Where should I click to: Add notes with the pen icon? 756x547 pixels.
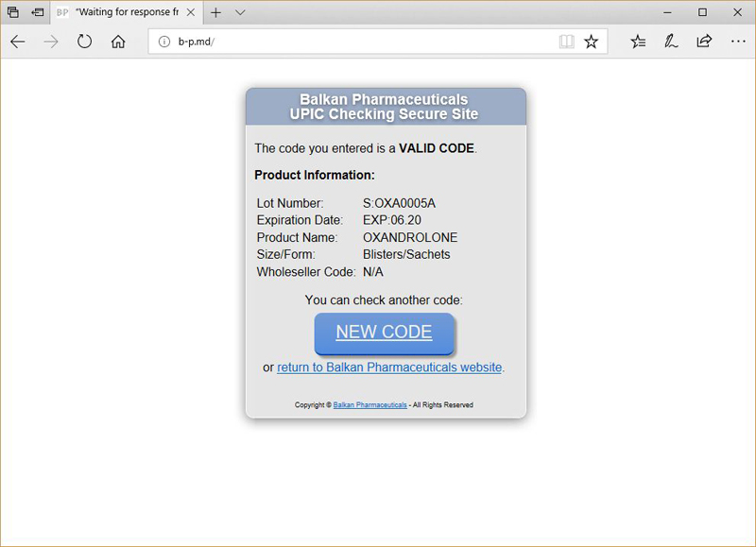(x=671, y=42)
